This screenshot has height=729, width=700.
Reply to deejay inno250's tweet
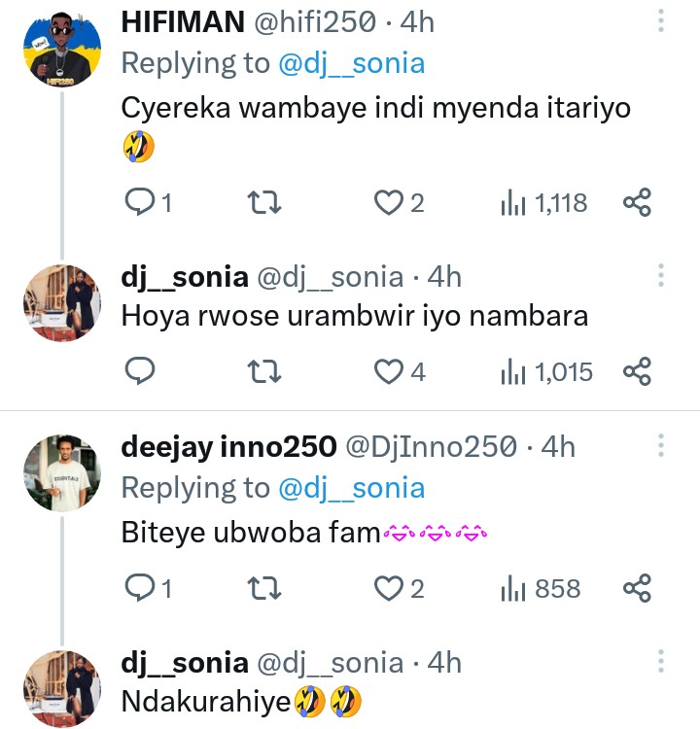point(142,587)
